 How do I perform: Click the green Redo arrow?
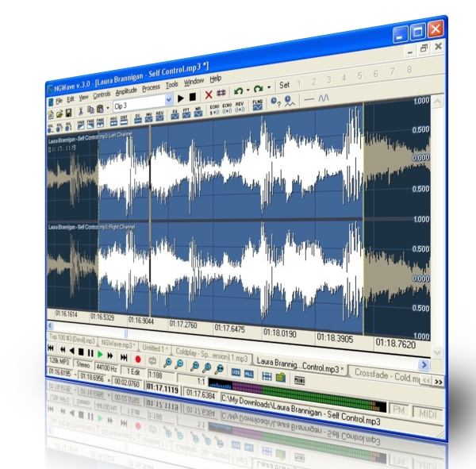click(x=258, y=88)
